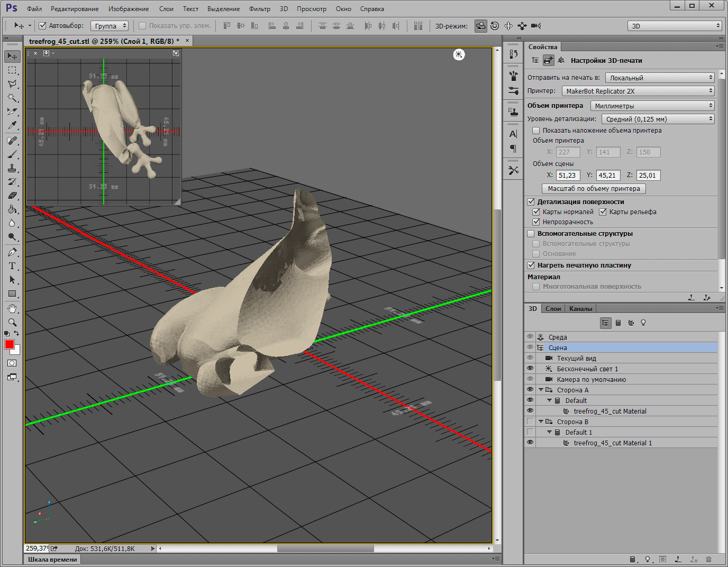Disable Heat print plate checkbox
The height and width of the screenshot is (567, 728).
coord(531,266)
